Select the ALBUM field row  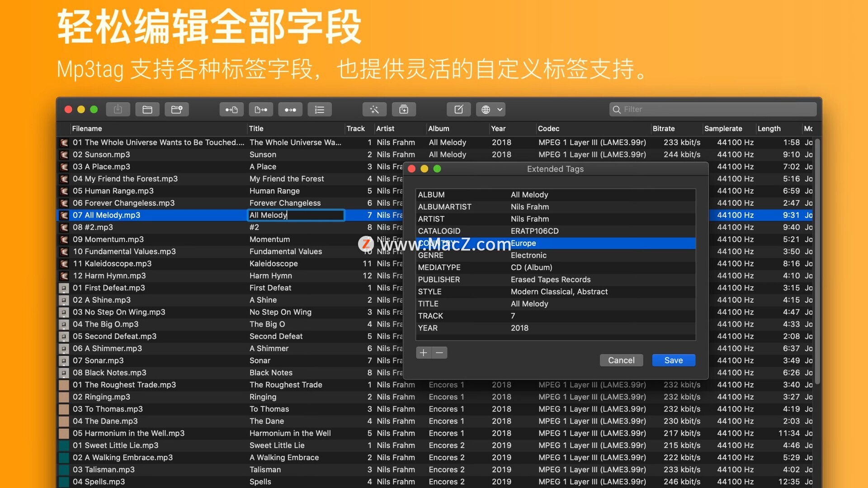(555, 195)
